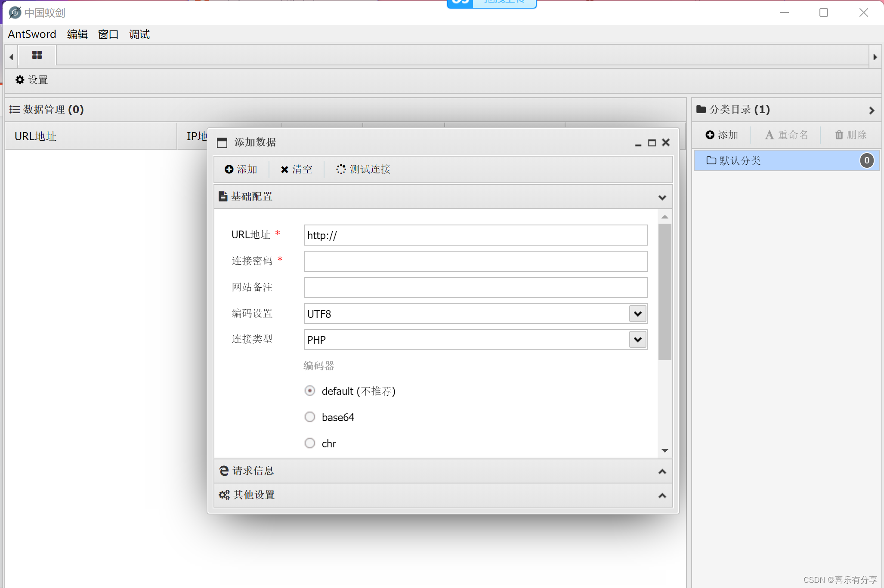Viewport: 884px width, 588px height.
Task: Open the 调试 menu
Action: click(x=139, y=34)
